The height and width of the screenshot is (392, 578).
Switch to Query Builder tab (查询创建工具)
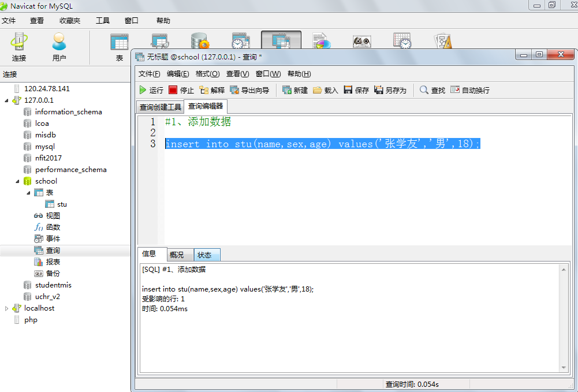tap(161, 107)
